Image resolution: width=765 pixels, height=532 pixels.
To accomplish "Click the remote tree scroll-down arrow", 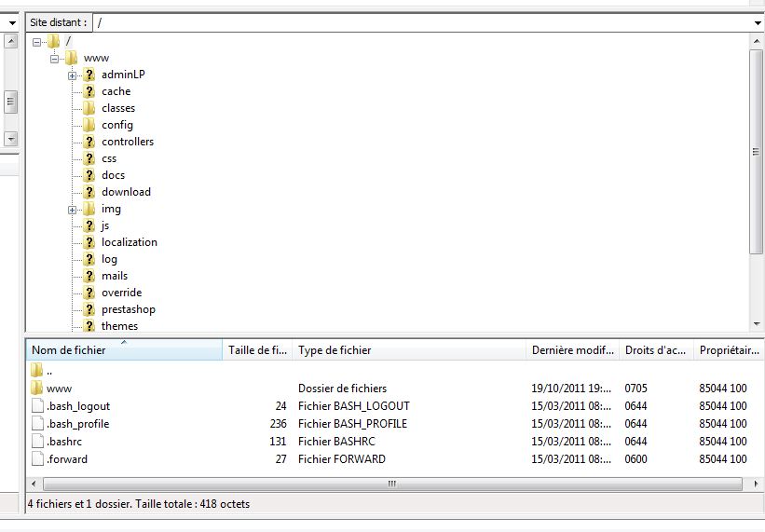I will pyautogui.click(x=757, y=324).
